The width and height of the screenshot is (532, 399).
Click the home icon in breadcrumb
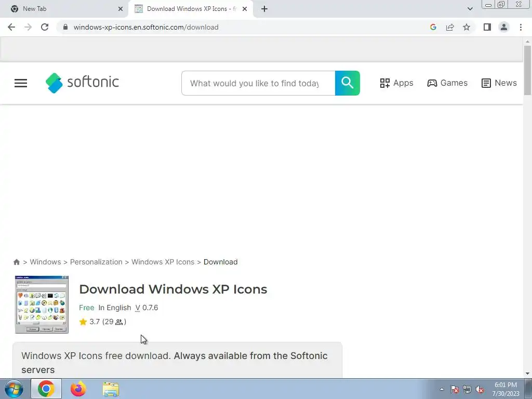(x=16, y=262)
